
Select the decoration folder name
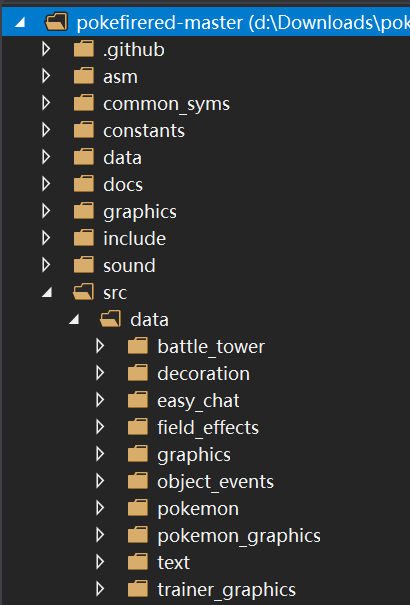click(x=203, y=373)
